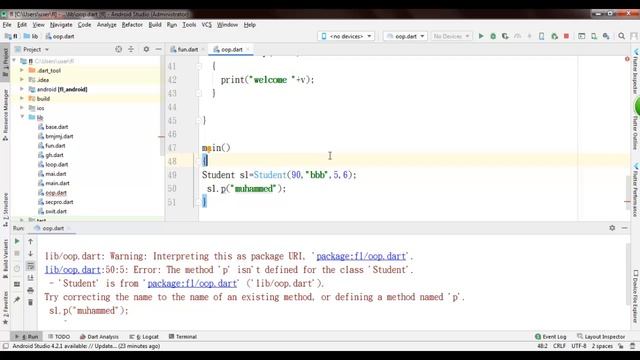Viewport: 640px width, 360px height.
Task: Open the Event Log
Action: 551,336
